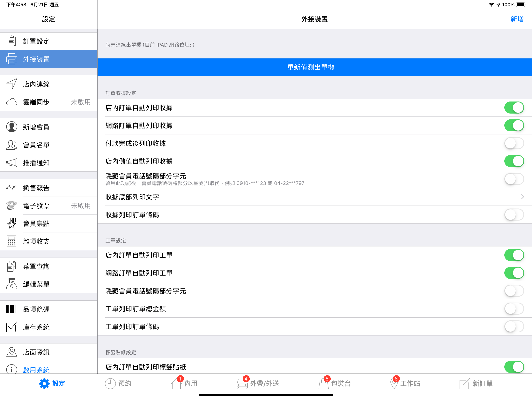Click the 收據底部列印文字 row label
This screenshot has width=532, height=399.
pyautogui.click(x=132, y=197)
